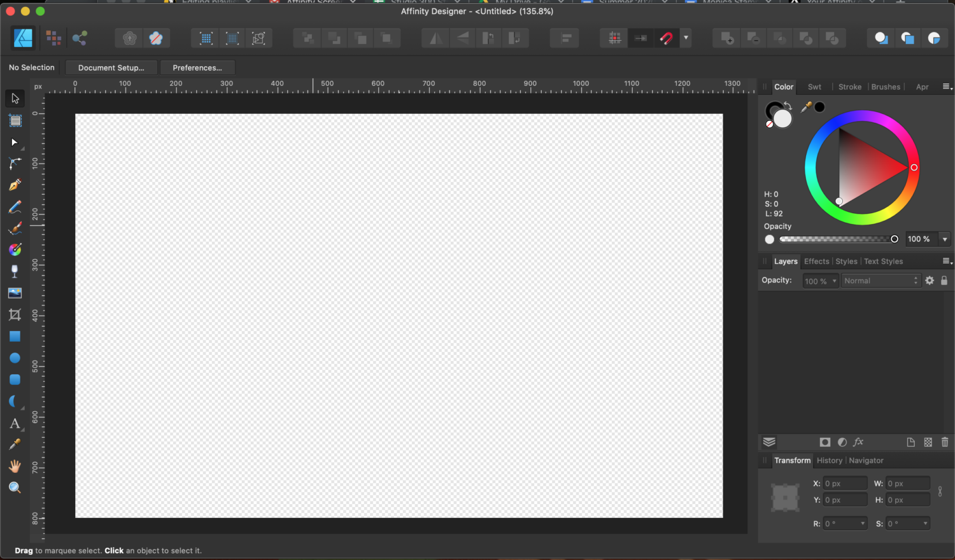This screenshot has height=560, width=955.
Task: Click the Document Setup button
Action: (x=111, y=67)
